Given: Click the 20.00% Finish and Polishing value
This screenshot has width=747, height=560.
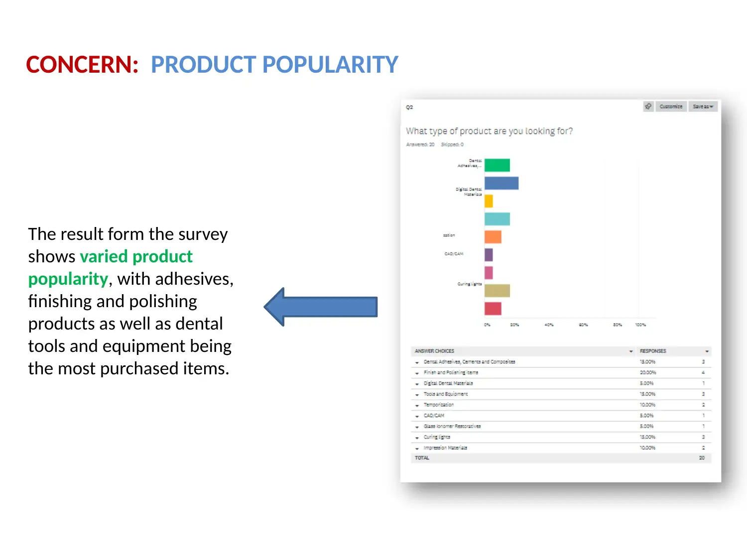Looking at the screenshot, I should click(x=648, y=373).
